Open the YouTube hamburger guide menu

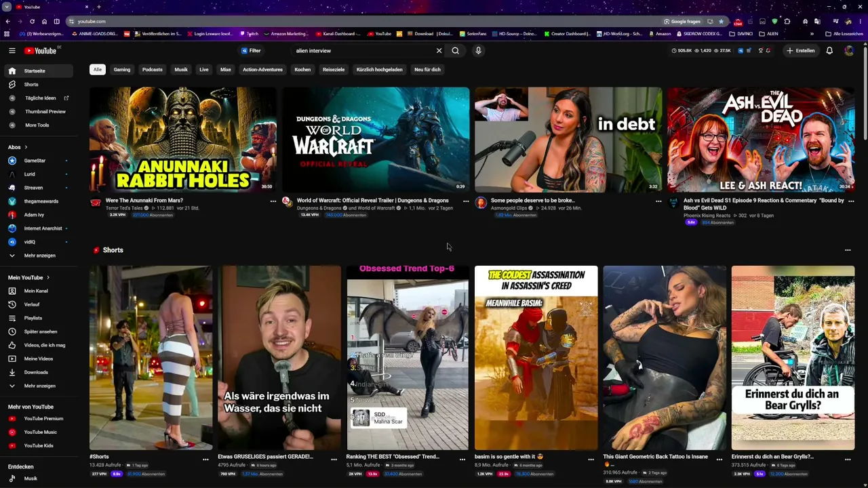click(12, 51)
